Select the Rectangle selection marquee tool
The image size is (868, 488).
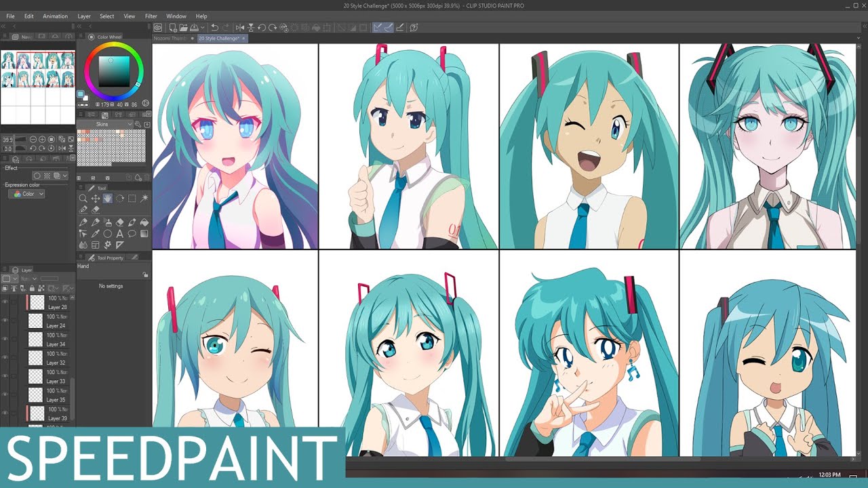tap(132, 198)
